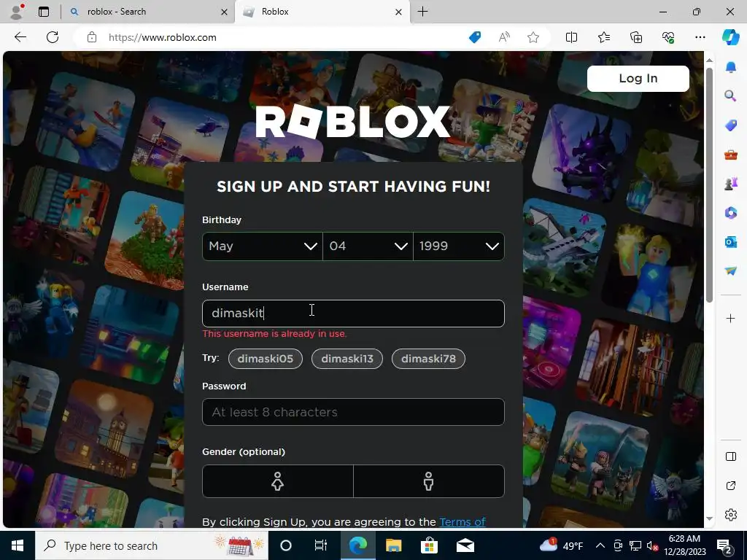The width and height of the screenshot is (747, 560).
Task: Open split screen view
Action: coord(571,37)
